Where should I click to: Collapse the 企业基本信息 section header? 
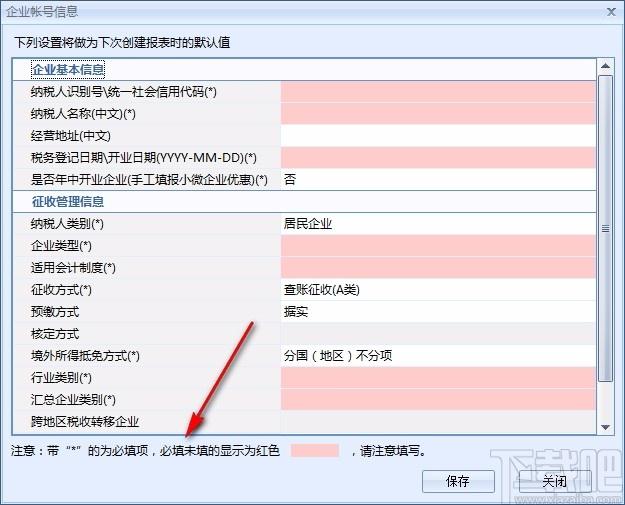point(68,70)
